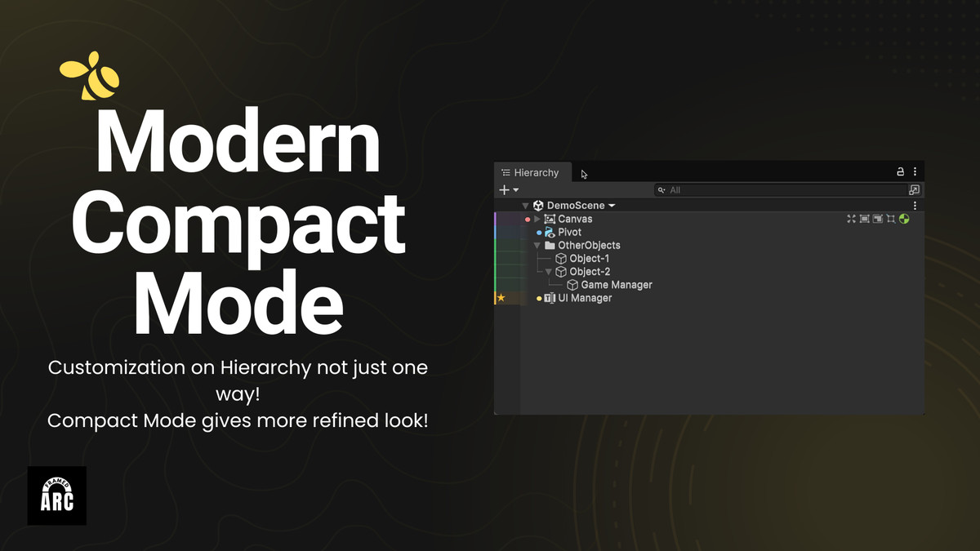The height and width of the screenshot is (551, 980).
Task: Expand the Canvas object to show its children
Action: (536, 219)
